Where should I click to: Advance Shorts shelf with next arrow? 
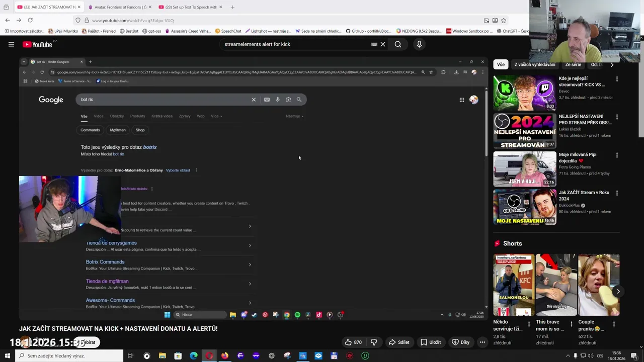click(618, 291)
